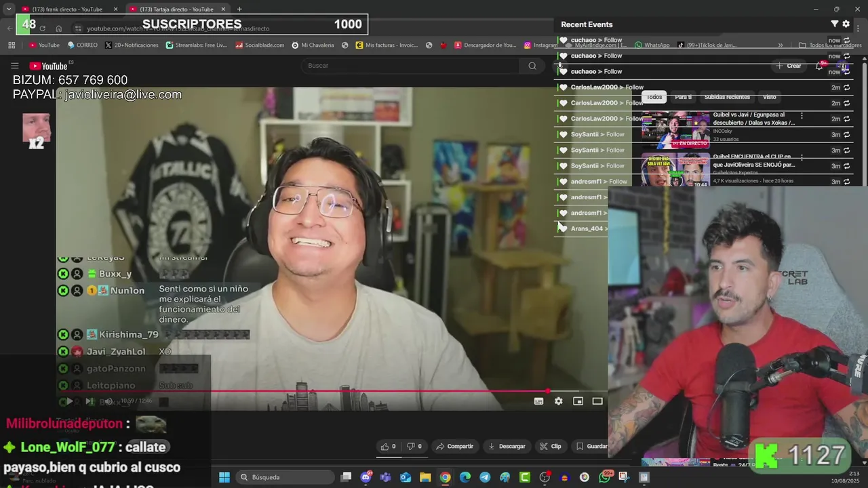Open the TikTok de Javi bookmark
The width and height of the screenshot is (868, 488).
coord(707,45)
